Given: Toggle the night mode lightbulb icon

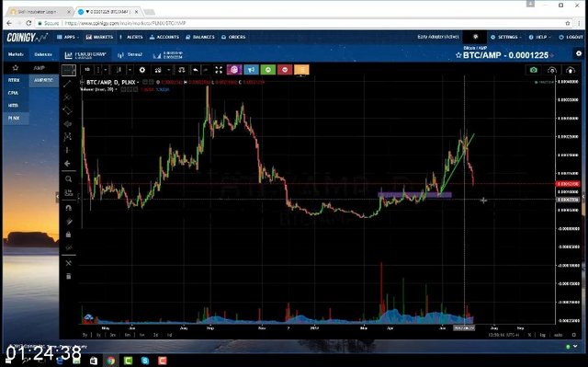Looking at the screenshot, I should click(x=476, y=37).
